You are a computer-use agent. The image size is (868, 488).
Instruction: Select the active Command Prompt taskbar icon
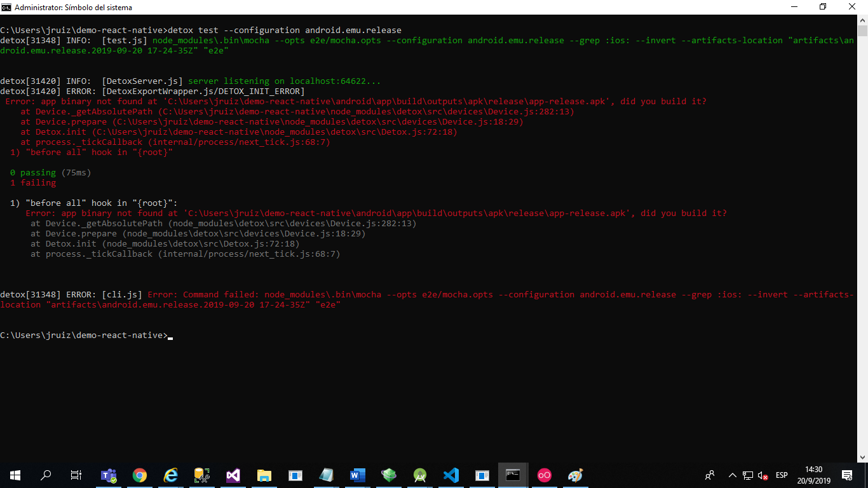coord(512,474)
